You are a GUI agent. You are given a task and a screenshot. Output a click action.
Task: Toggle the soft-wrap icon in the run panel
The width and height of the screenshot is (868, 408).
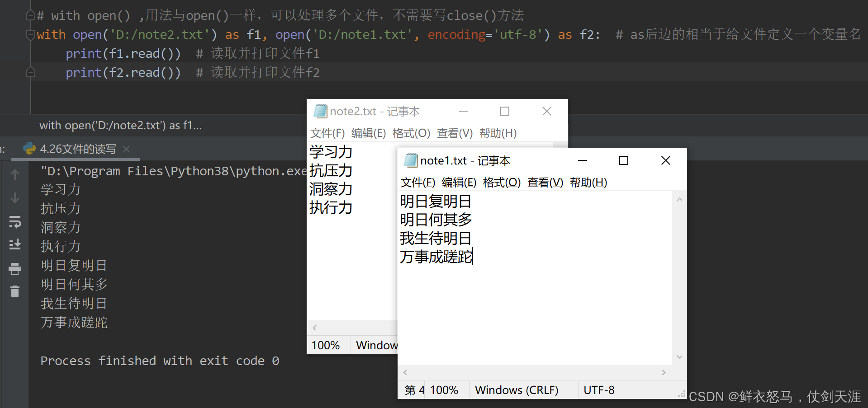click(15, 221)
